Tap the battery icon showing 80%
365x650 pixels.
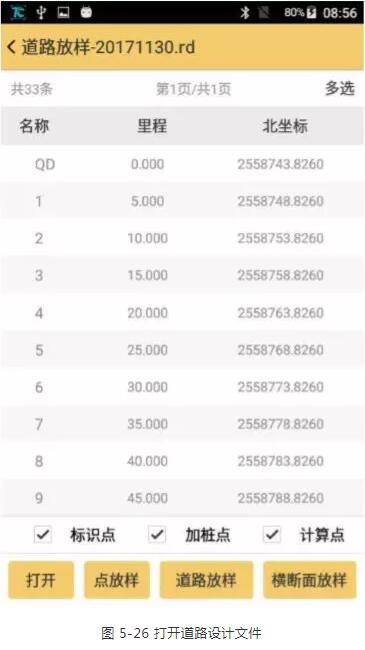[x=311, y=13]
